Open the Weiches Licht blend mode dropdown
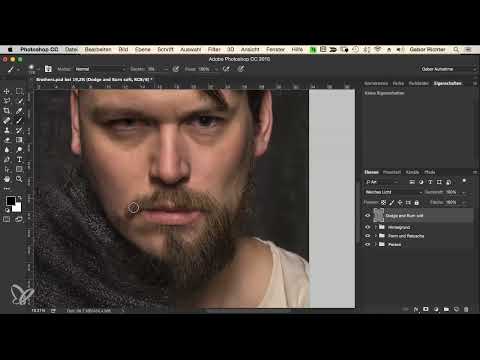The width and height of the screenshot is (480, 360). 393,192
